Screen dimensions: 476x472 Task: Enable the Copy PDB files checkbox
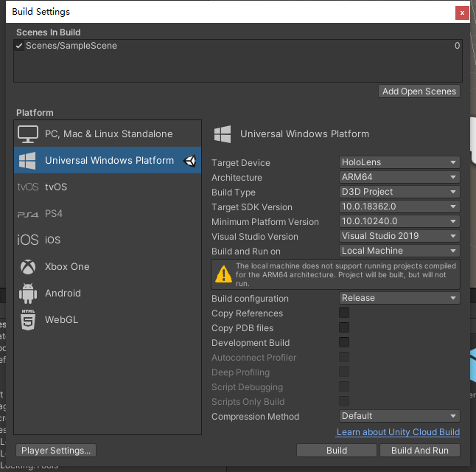point(344,327)
